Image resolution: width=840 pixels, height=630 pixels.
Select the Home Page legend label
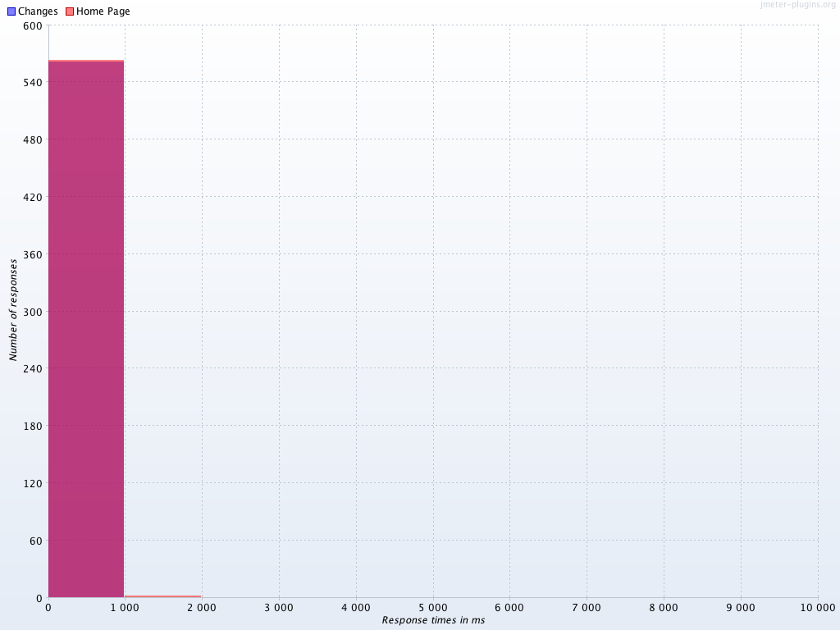coord(103,11)
